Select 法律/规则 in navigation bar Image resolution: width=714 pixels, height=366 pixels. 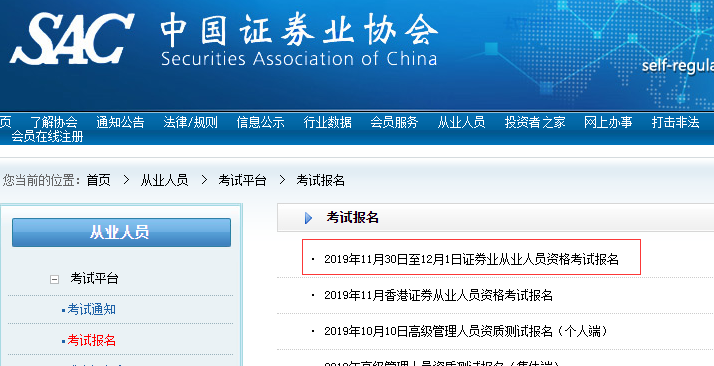pos(190,122)
